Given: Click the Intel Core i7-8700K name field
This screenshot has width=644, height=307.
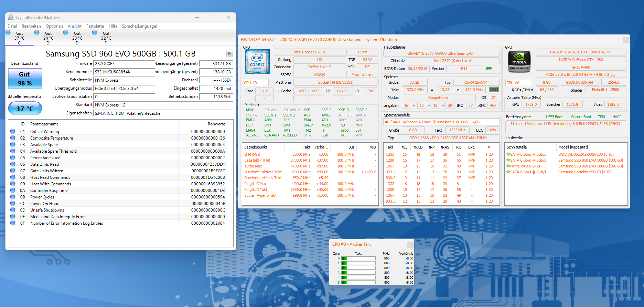Looking at the screenshot, I should pos(310,52).
